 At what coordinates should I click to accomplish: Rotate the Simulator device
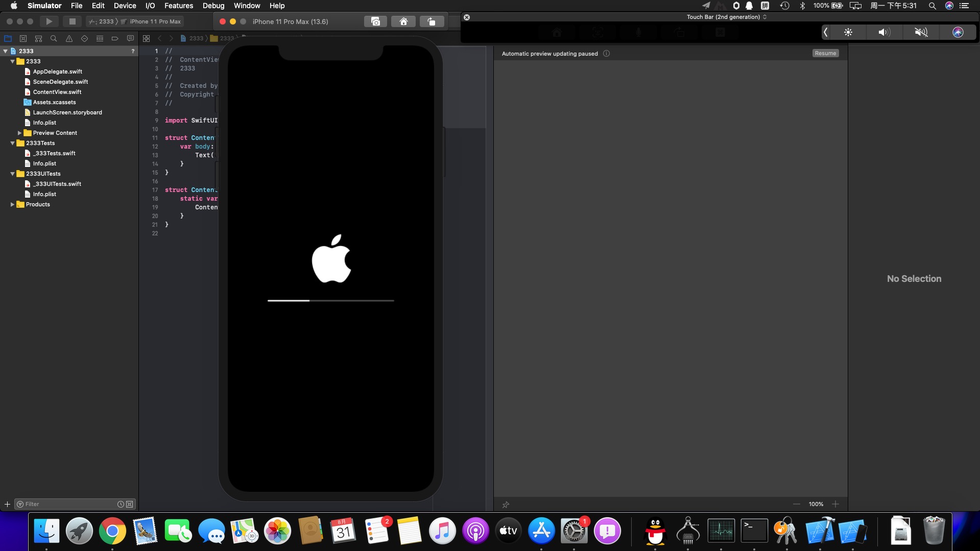(x=432, y=21)
